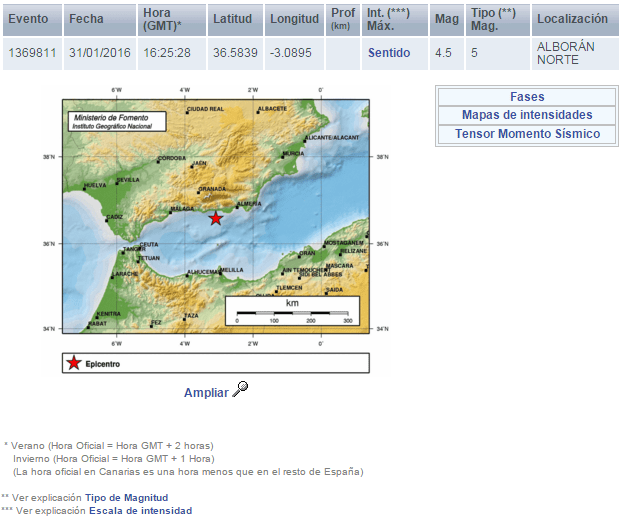This screenshot has height=521, width=623.
Task: Click the HUELVA label on map
Action: point(95,185)
